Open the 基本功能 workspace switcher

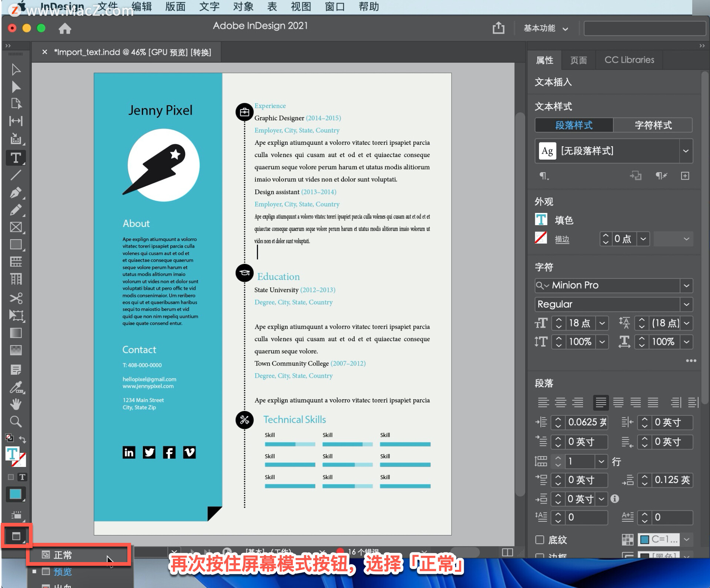(x=546, y=29)
